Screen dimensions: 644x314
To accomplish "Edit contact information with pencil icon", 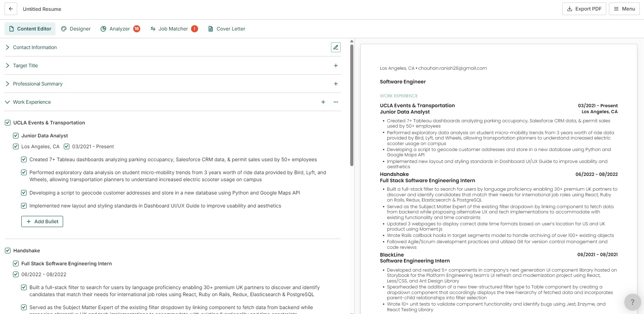I will click(x=336, y=47).
